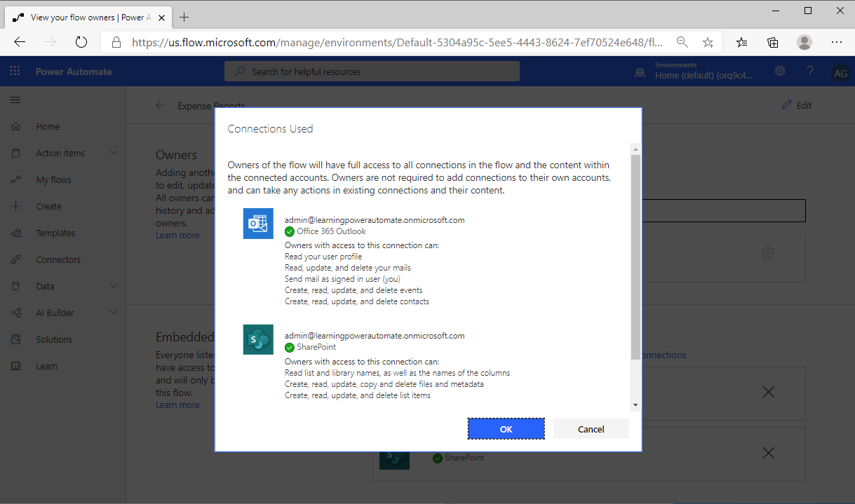Expand the Data chevron
This screenshot has height=504, width=855.
(114, 286)
